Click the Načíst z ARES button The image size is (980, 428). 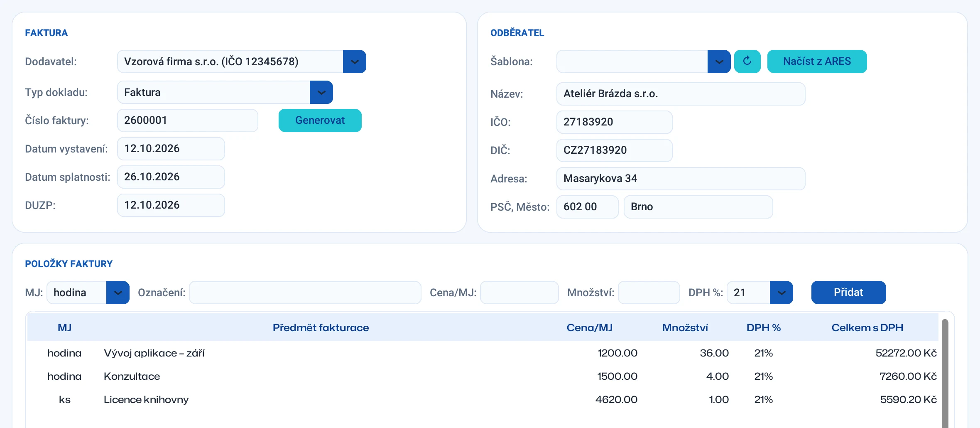pos(817,61)
